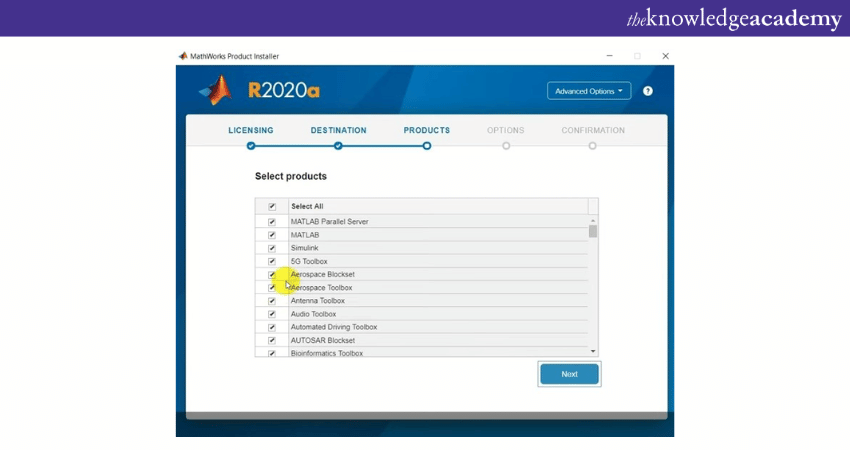Viewport: 850px width, 450px height.
Task: Uncheck the 5G Toolbox checkbox
Action: click(x=272, y=261)
